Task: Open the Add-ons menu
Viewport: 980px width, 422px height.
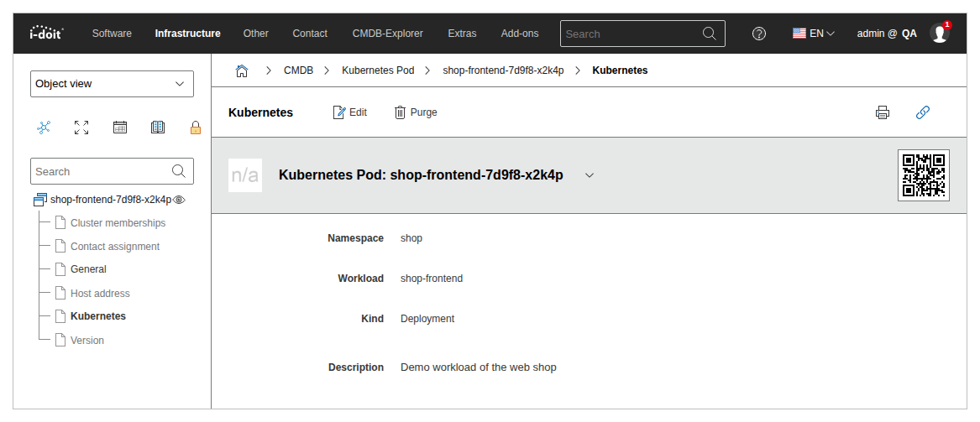Action: (x=519, y=34)
